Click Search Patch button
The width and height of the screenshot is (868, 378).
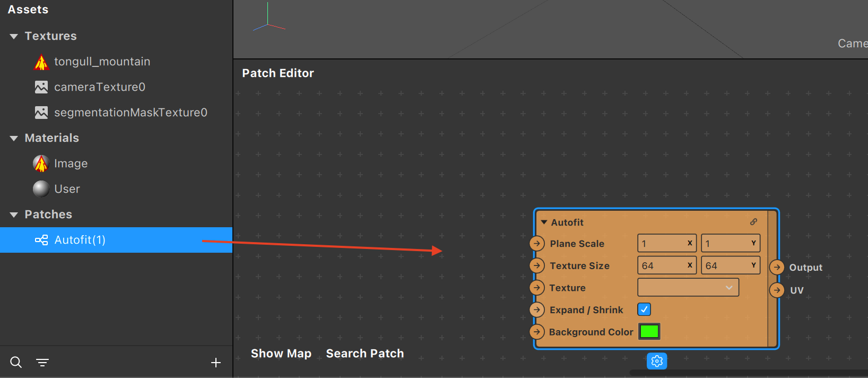[365, 354]
